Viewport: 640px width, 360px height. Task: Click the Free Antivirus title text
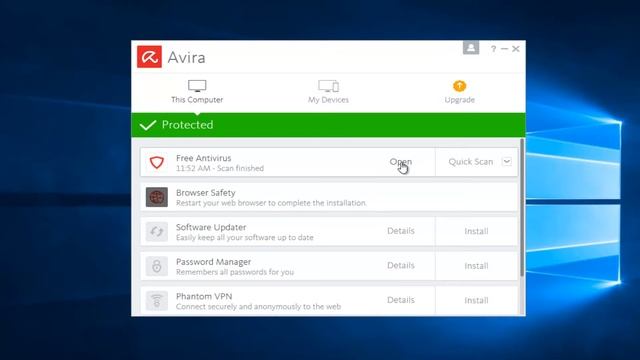click(x=204, y=158)
